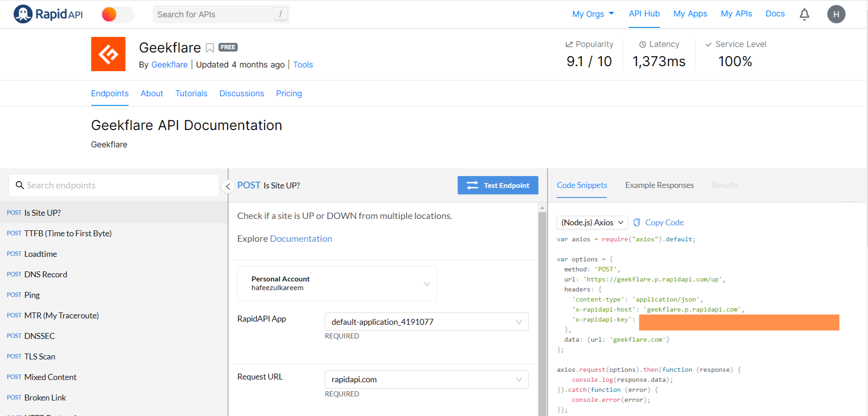
Task: Open the notifications bell
Action: tap(804, 14)
